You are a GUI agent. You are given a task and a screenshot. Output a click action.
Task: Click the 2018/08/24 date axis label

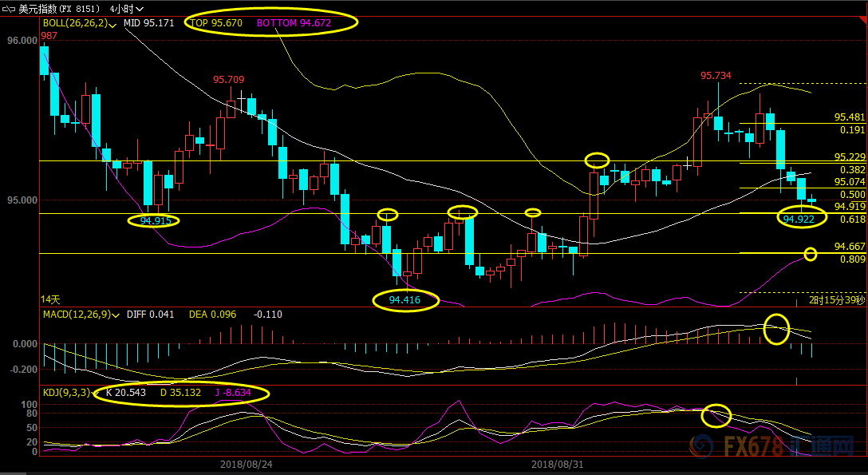click(x=247, y=464)
